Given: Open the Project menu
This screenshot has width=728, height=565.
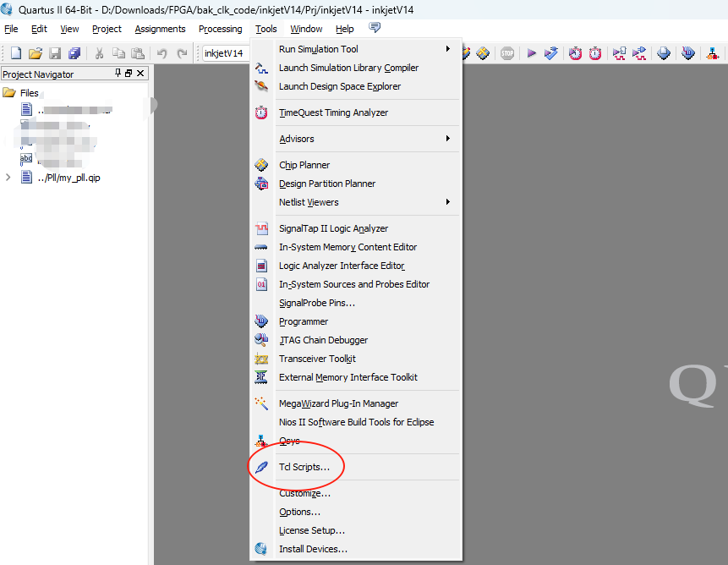Looking at the screenshot, I should [x=107, y=29].
